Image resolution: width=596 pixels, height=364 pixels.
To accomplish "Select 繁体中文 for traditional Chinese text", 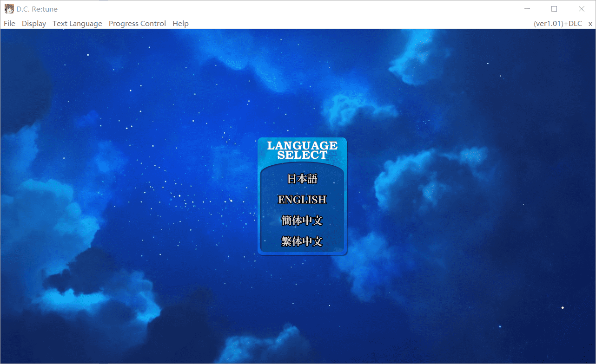I will [x=302, y=241].
